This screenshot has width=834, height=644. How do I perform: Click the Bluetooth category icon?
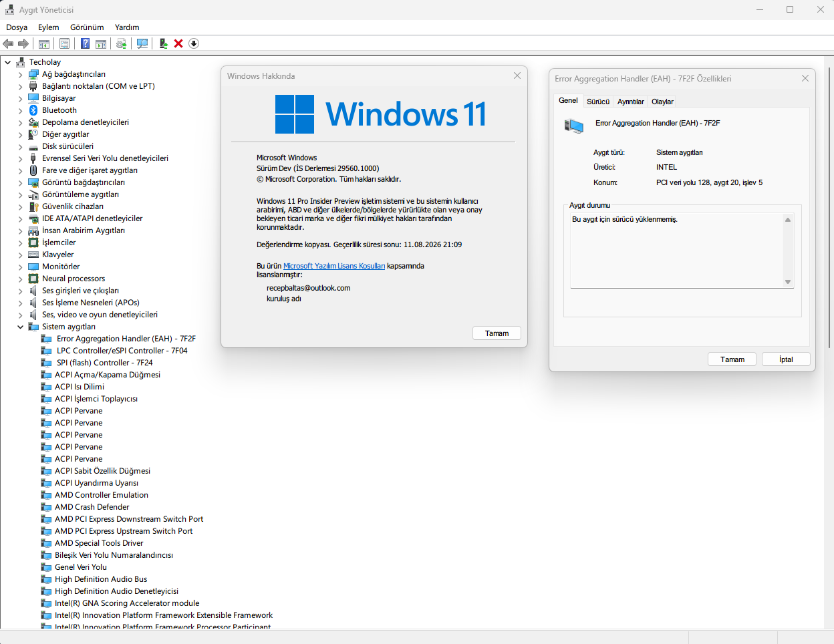pos(33,110)
